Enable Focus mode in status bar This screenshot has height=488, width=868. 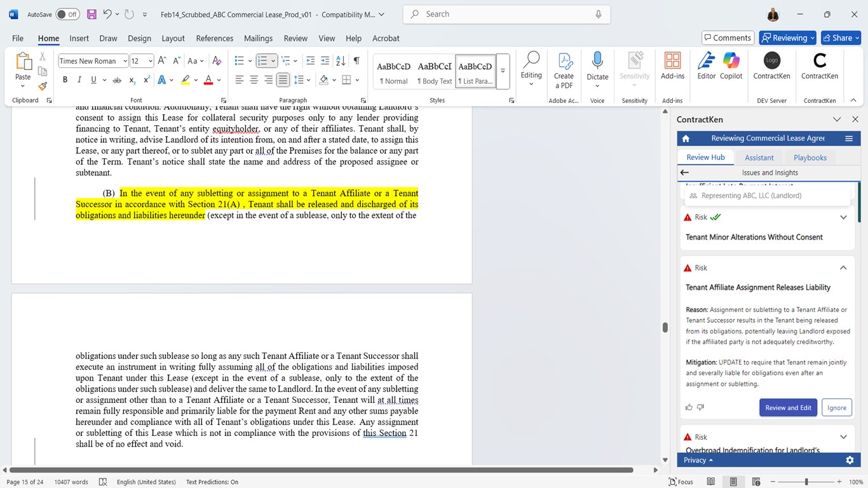pos(681,482)
